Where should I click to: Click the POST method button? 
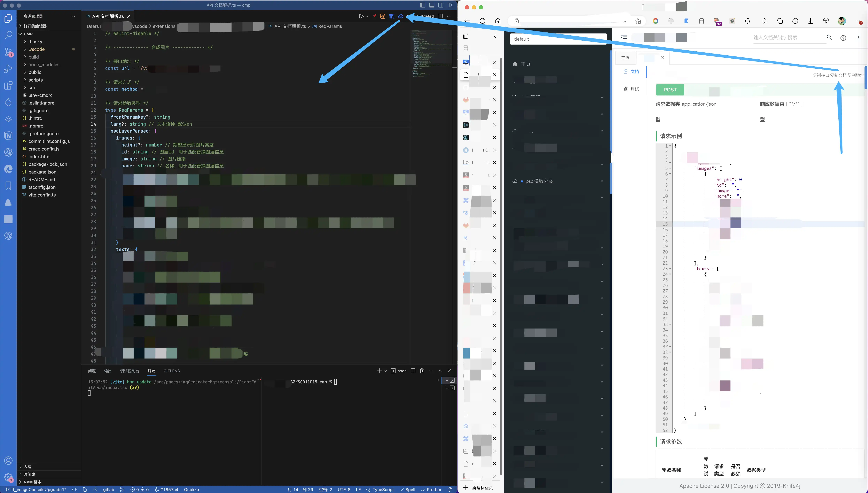[x=670, y=90]
